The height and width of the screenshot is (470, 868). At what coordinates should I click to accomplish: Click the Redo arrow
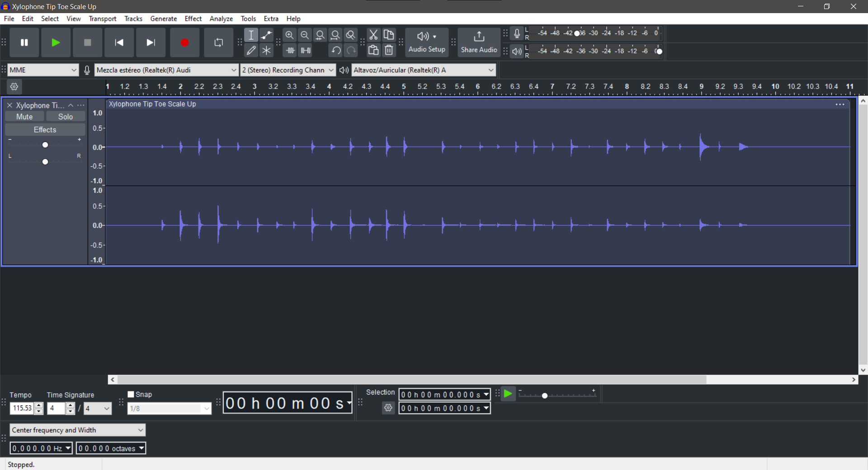pos(351,50)
